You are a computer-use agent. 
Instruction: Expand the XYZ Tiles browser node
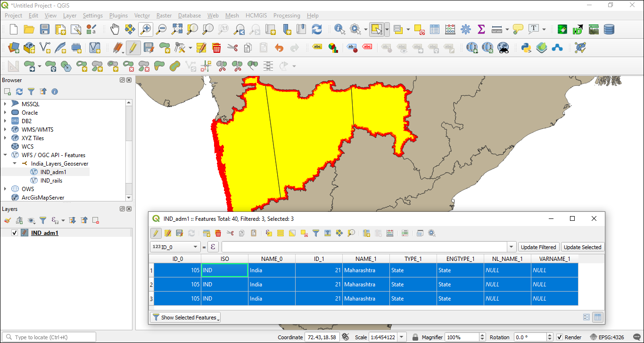(5, 138)
